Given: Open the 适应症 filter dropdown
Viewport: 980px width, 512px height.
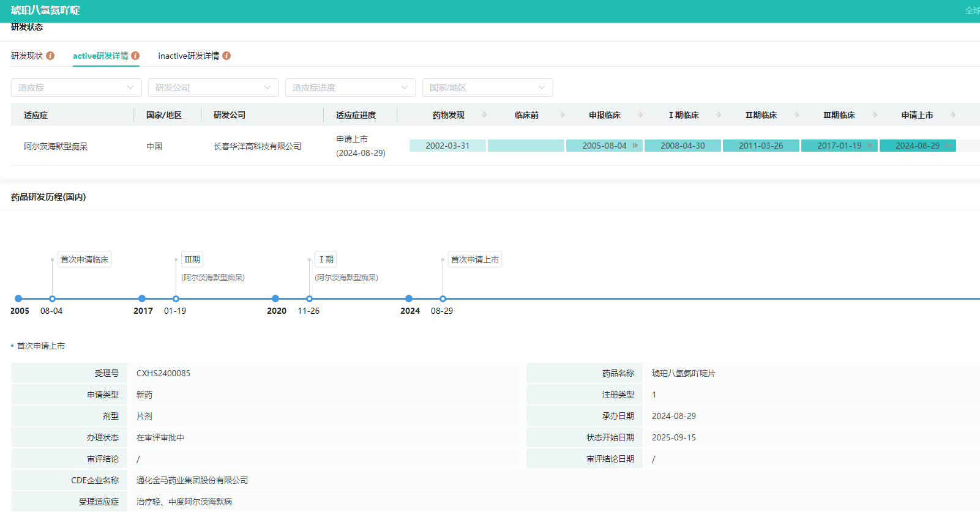Looking at the screenshot, I should coord(77,87).
